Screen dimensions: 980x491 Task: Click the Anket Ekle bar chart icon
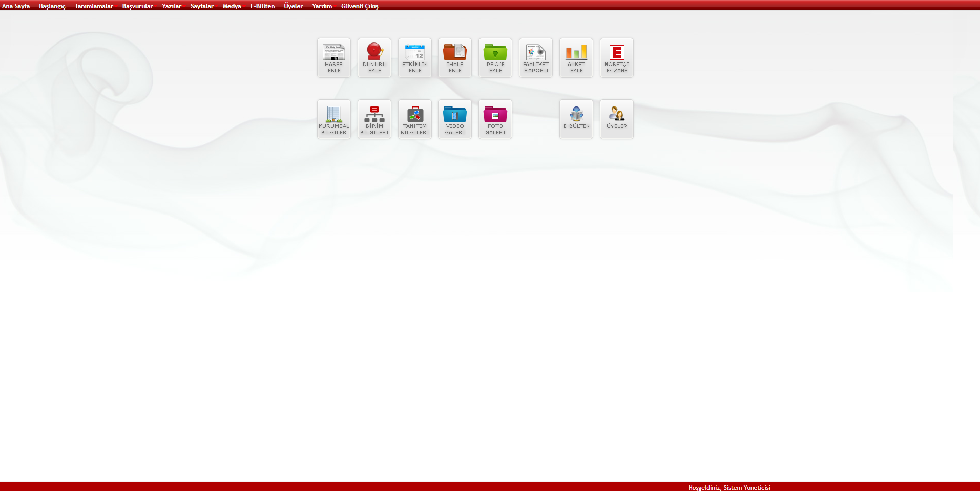click(x=576, y=57)
